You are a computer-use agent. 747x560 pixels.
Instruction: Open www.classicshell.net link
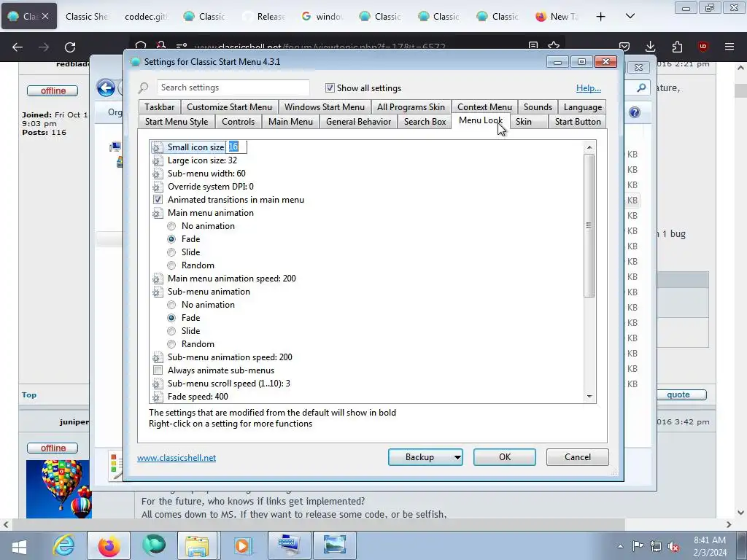pyautogui.click(x=177, y=458)
